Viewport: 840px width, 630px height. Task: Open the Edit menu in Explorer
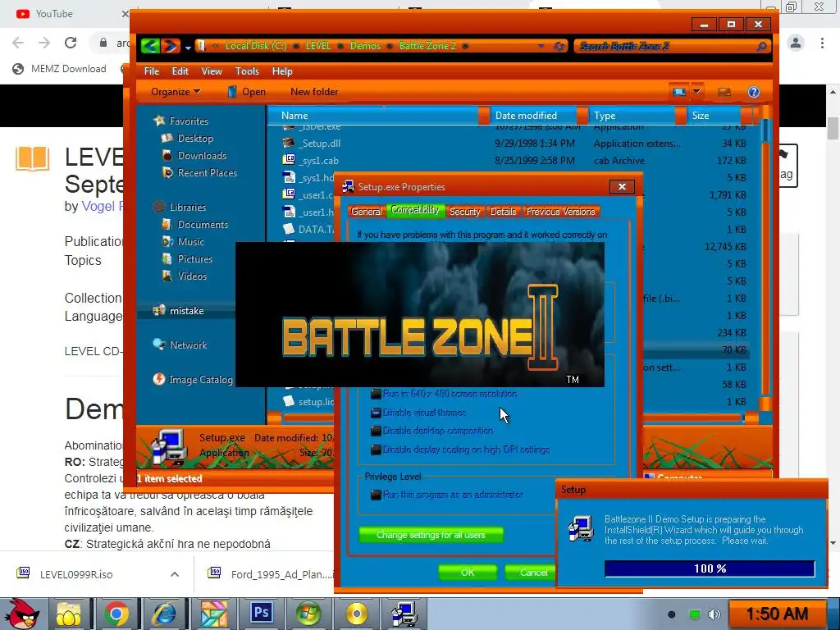tap(180, 71)
